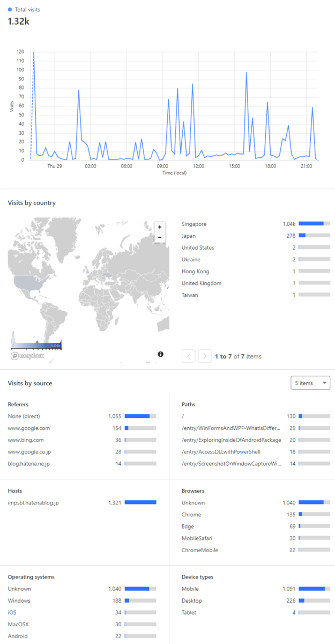The height and width of the screenshot is (644, 335).
Task: Go to previous page of countries
Action: (189, 356)
